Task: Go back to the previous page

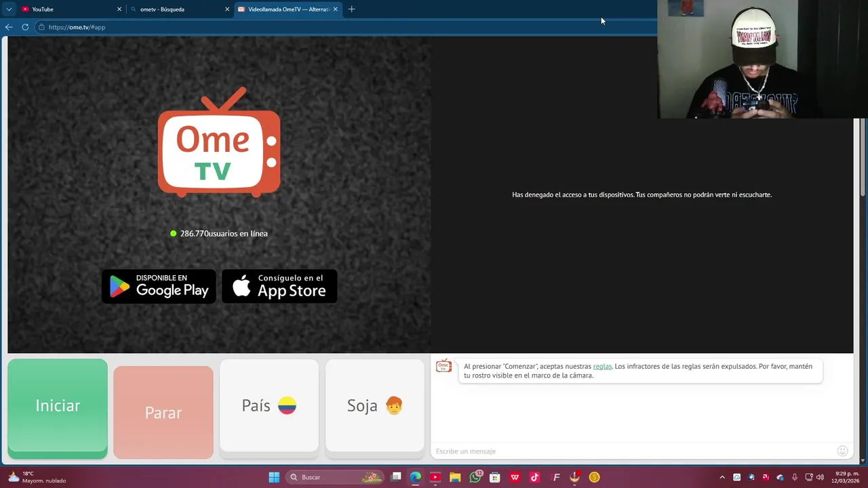Action: coord(9,27)
